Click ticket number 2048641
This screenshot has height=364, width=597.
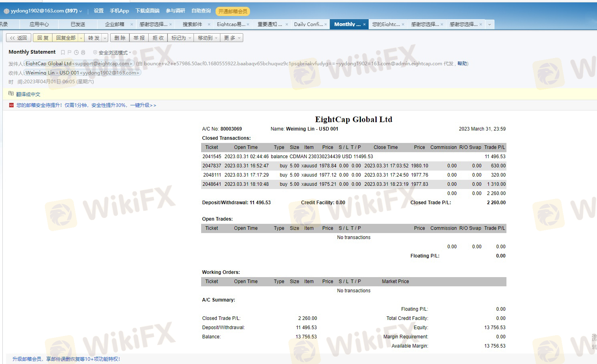point(212,184)
